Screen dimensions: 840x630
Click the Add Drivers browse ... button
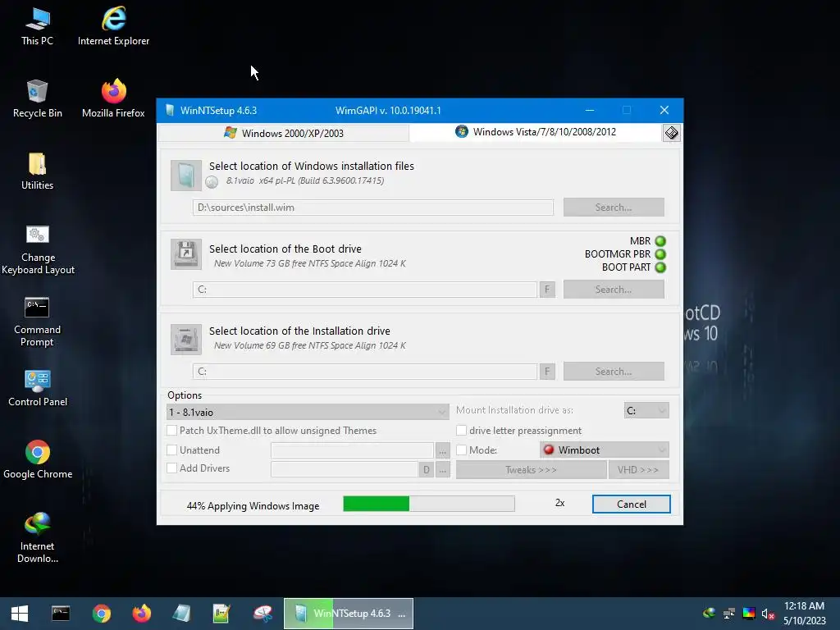click(x=442, y=470)
